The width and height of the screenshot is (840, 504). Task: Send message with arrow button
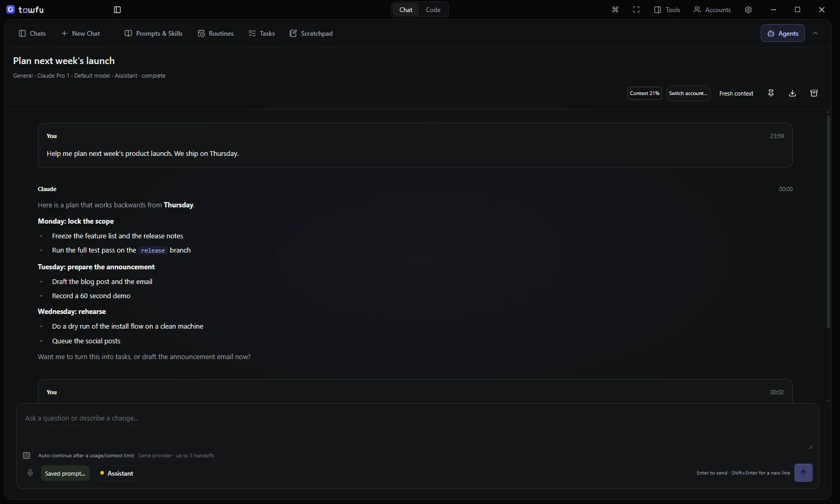pyautogui.click(x=803, y=472)
